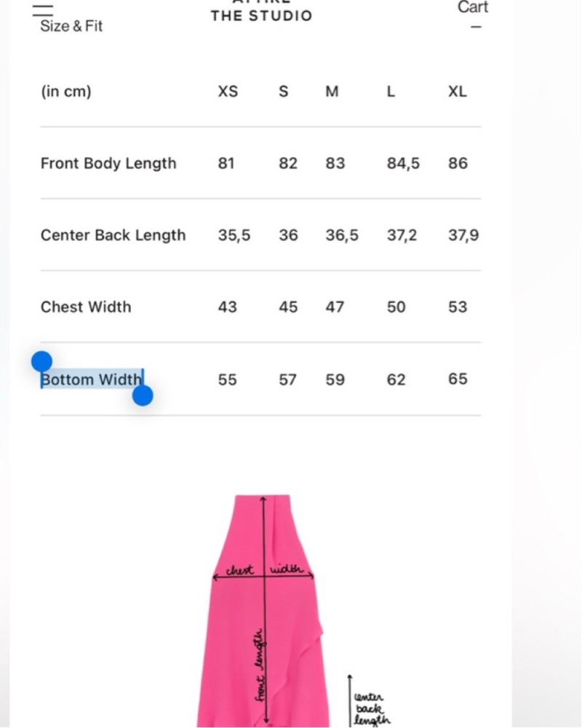Screen dimensions: 582x728
Task: Select the M size column header
Action: coord(332,92)
